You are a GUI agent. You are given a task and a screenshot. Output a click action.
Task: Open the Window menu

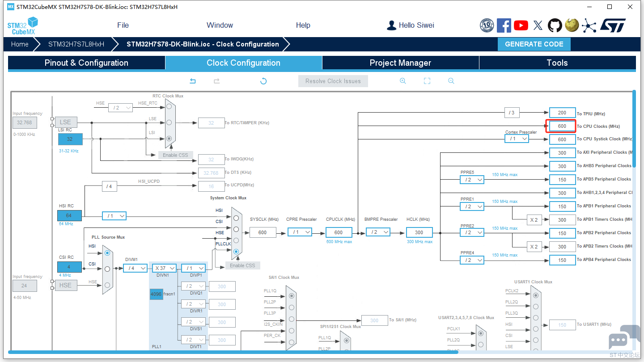click(220, 25)
